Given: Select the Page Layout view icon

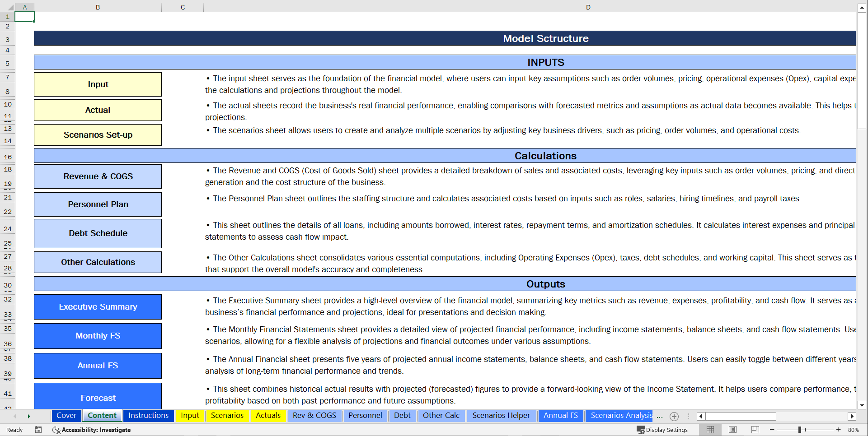Looking at the screenshot, I should pos(732,430).
